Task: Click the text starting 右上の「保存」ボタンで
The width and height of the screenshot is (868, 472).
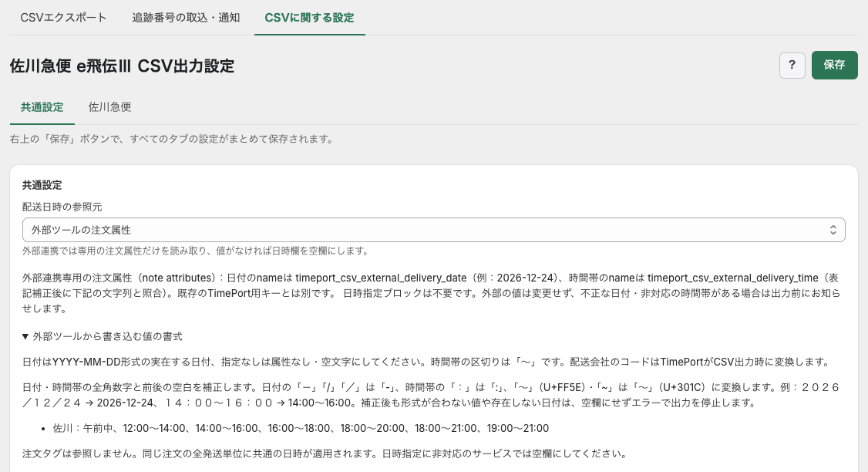Action: coord(173,139)
